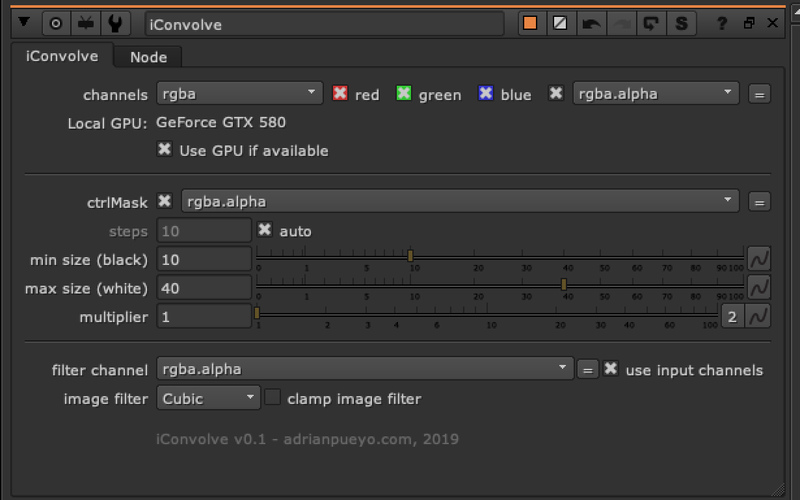Image resolution: width=800 pixels, height=500 pixels.
Task: Open the filter channel rgba.alpha dropdown
Action: (365, 369)
